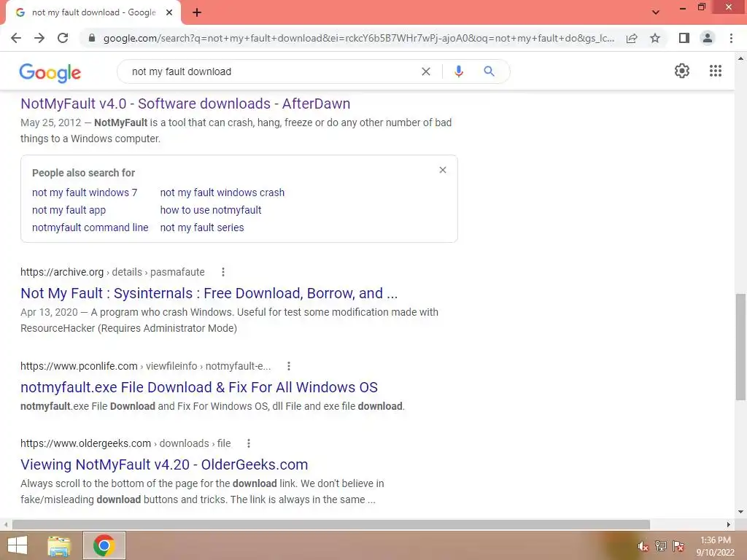
Task: Open Viewing NotMyFault v4.20 OlderGeeks result
Action: point(164,464)
